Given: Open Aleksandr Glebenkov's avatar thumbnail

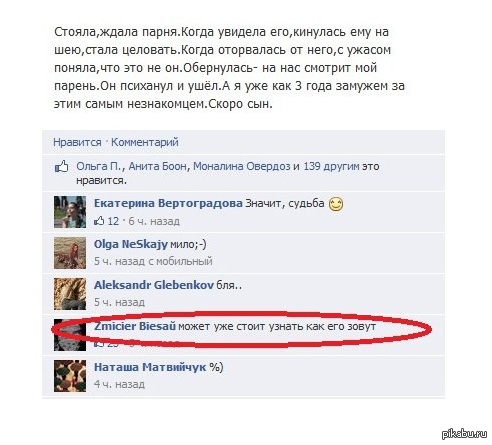Looking at the screenshot, I should [70, 294].
